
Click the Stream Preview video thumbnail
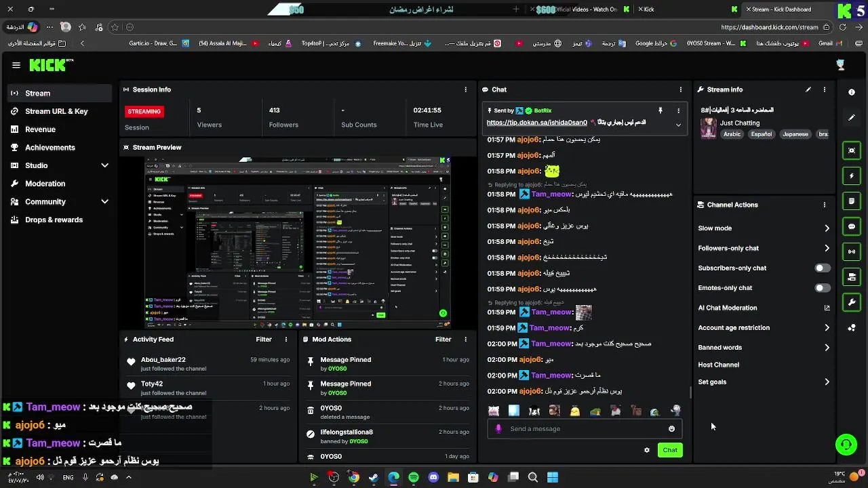[298, 242]
